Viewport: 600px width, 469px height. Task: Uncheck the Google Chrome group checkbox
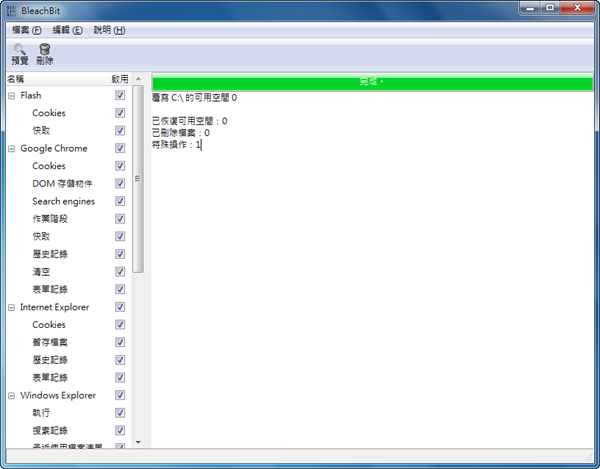point(120,148)
